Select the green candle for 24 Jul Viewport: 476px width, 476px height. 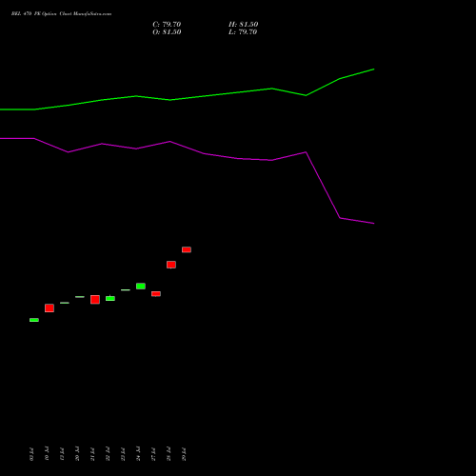(141, 287)
